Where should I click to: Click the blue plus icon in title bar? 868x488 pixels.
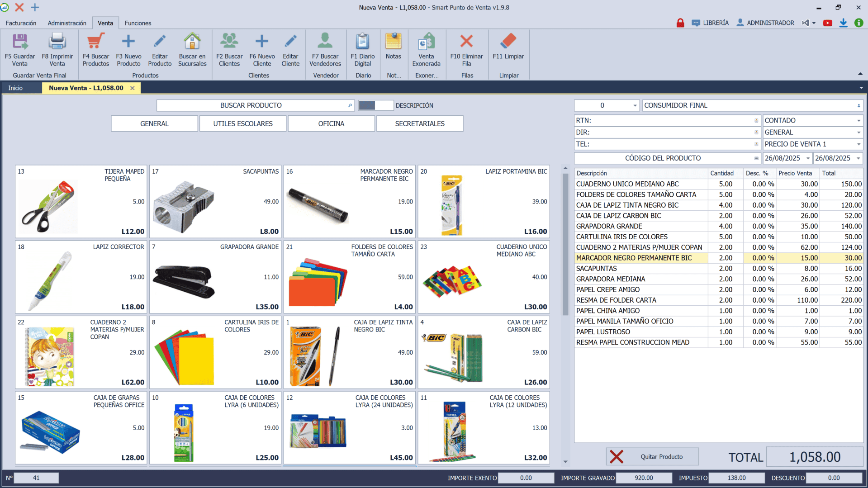[x=35, y=7]
